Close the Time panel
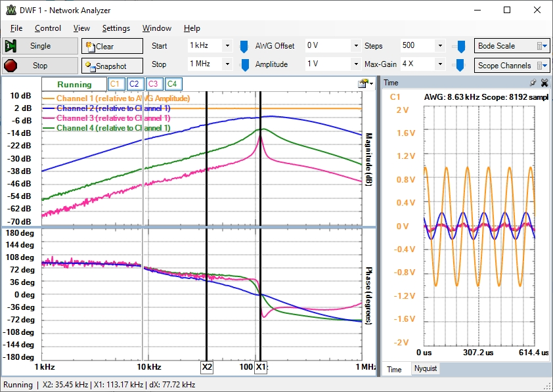Viewport: 553px width, 392px height. click(x=544, y=83)
